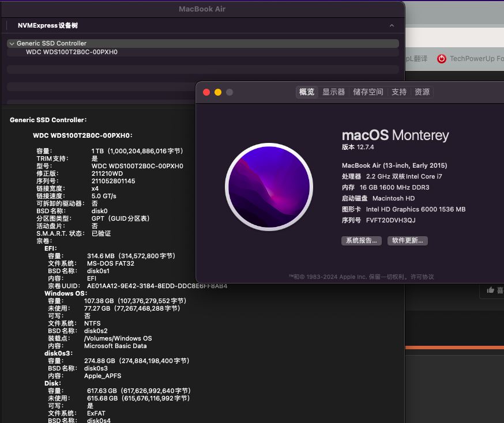Click the link width value x4
Screen dimensions: 504x423
pyautogui.click(x=95, y=188)
